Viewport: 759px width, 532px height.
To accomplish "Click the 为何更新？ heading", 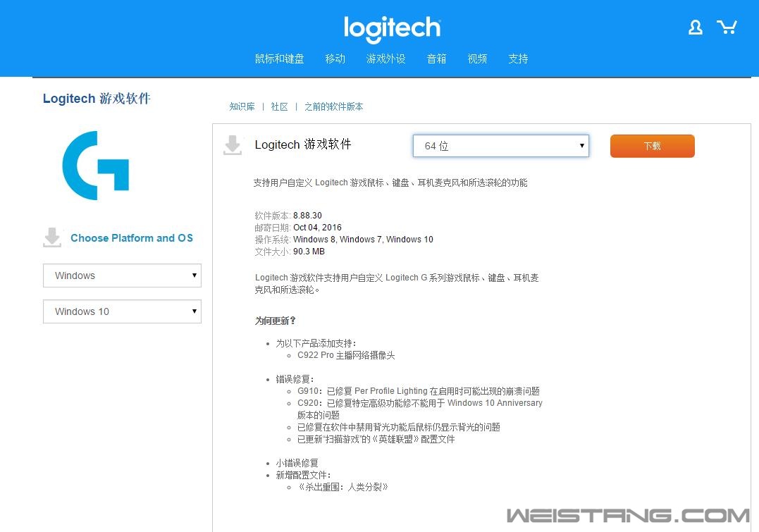I will pyautogui.click(x=275, y=321).
